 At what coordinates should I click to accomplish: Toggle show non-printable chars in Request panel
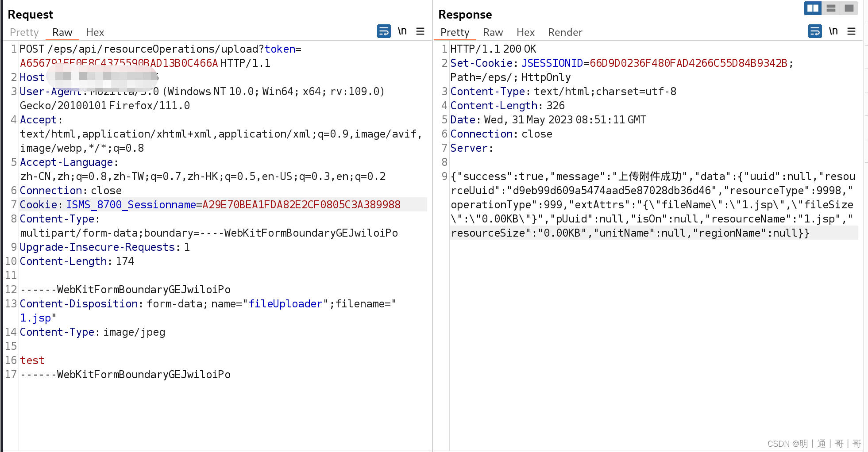point(402,31)
